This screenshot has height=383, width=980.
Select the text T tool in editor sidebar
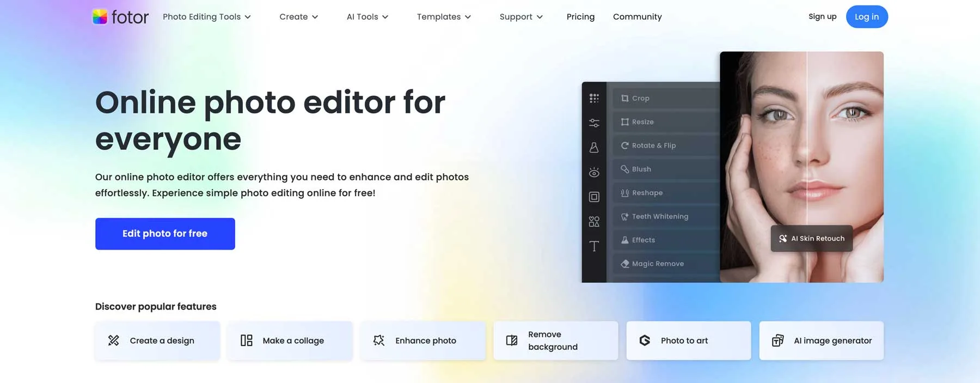point(594,246)
